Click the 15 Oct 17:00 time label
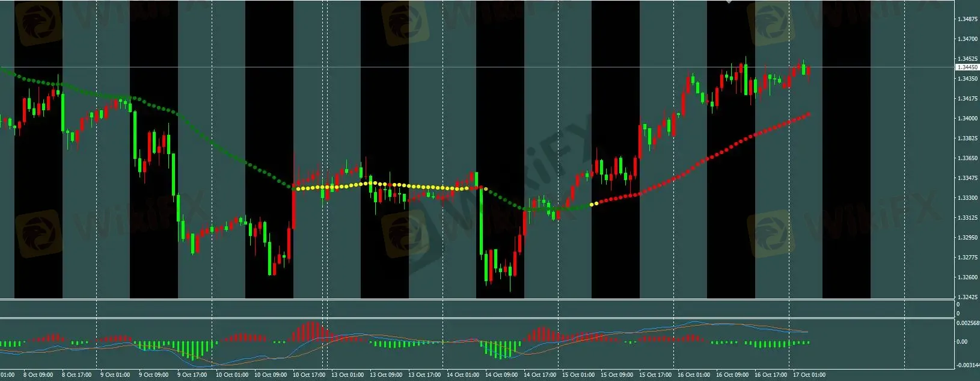980x381 pixels. point(655,375)
